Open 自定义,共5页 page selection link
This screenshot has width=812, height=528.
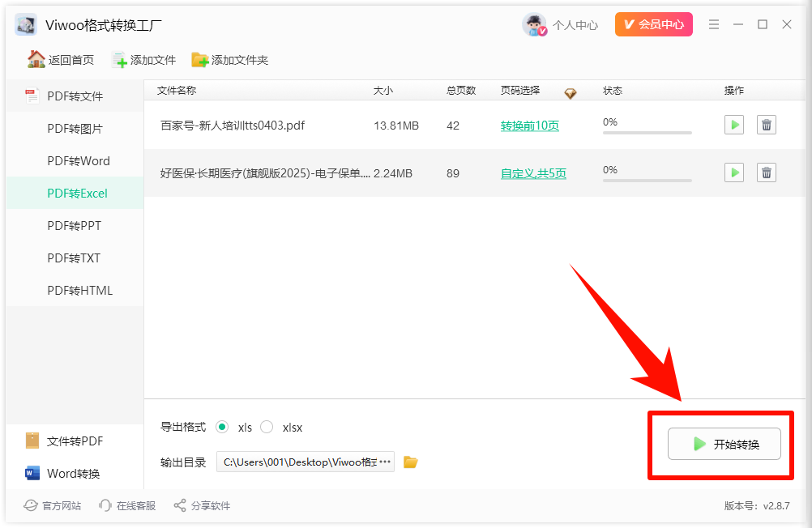pyautogui.click(x=533, y=173)
